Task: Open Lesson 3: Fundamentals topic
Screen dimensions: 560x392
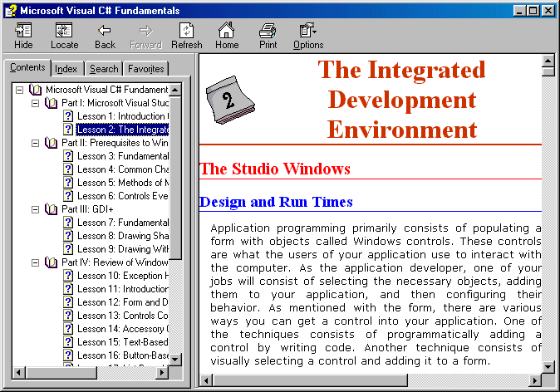Action: pos(123,156)
